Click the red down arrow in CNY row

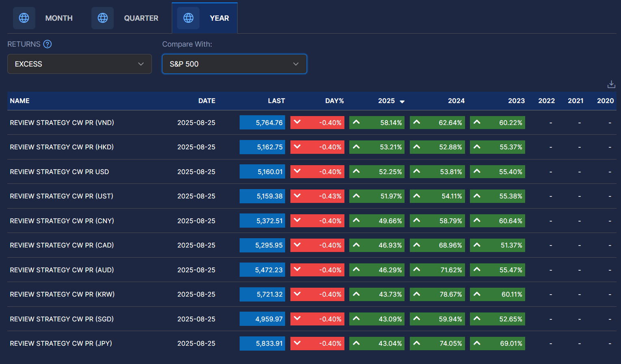[297, 220]
